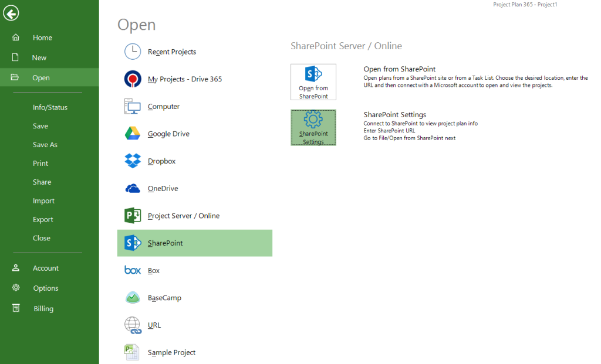This screenshot has height=364, width=601.
Task: Click the Recent Projects clock icon
Action: click(x=131, y=51)
